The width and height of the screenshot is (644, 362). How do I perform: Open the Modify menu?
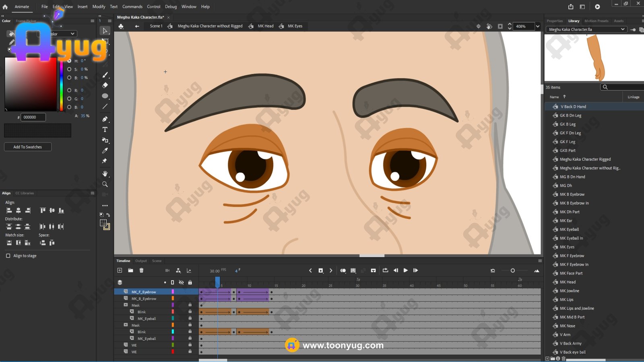[x=99, y=6]
